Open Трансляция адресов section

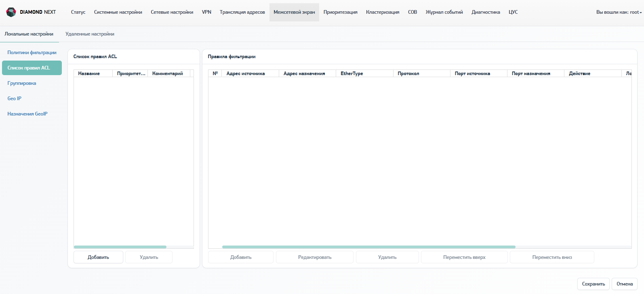242,12
